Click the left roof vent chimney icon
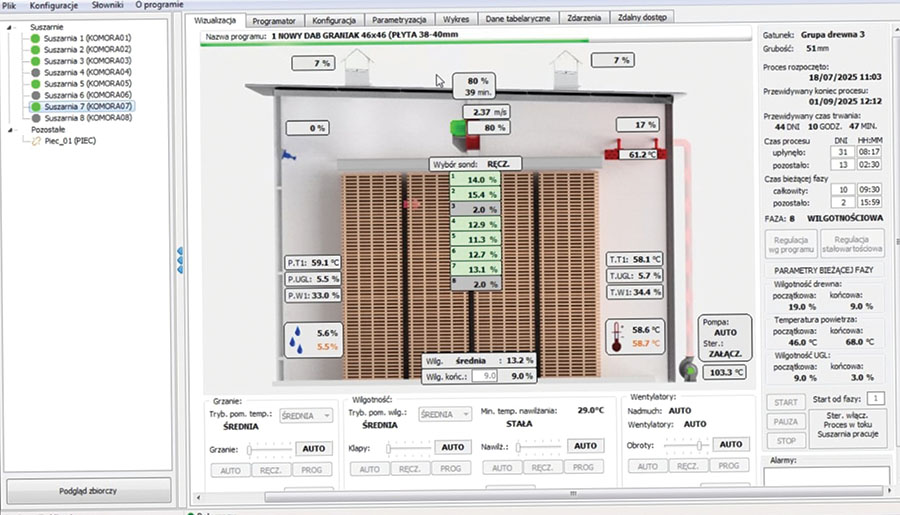The width and height of the screenshot is (900, 515). [x=352, y=66]
